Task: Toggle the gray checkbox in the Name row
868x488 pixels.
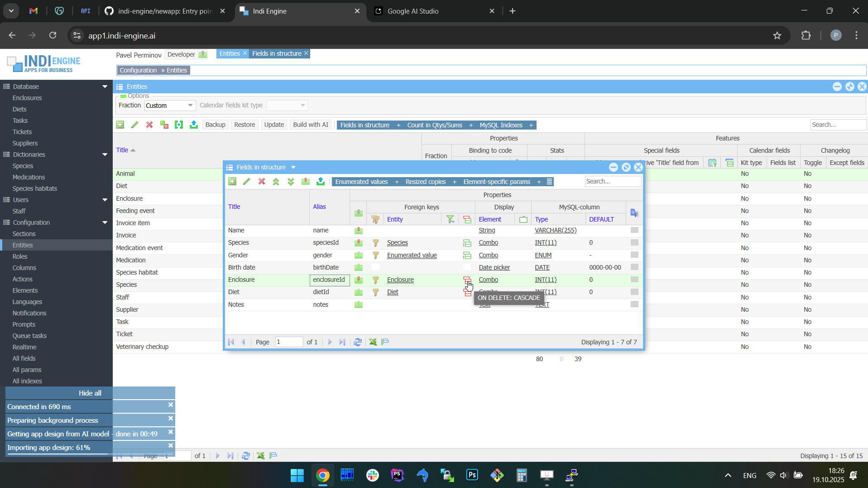Action: pos(634,230)
